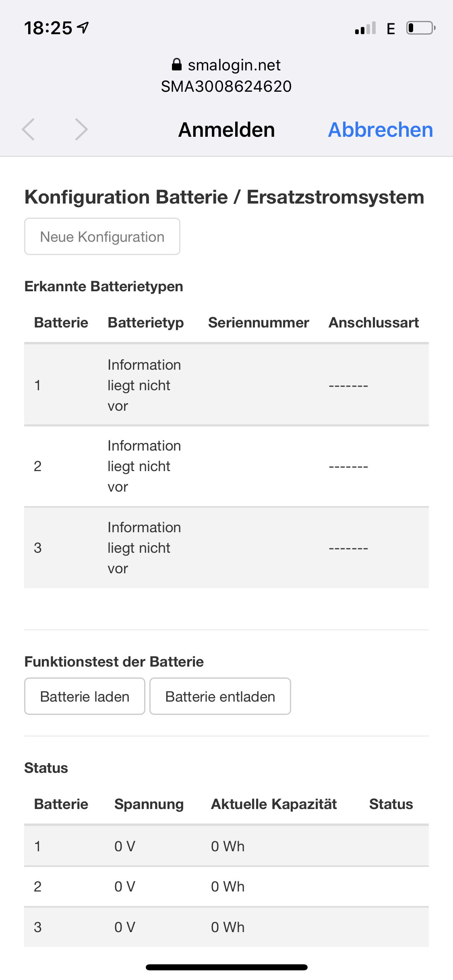
Task: Tap the smalogin.net address text
Action: click(x=234, y=65)
